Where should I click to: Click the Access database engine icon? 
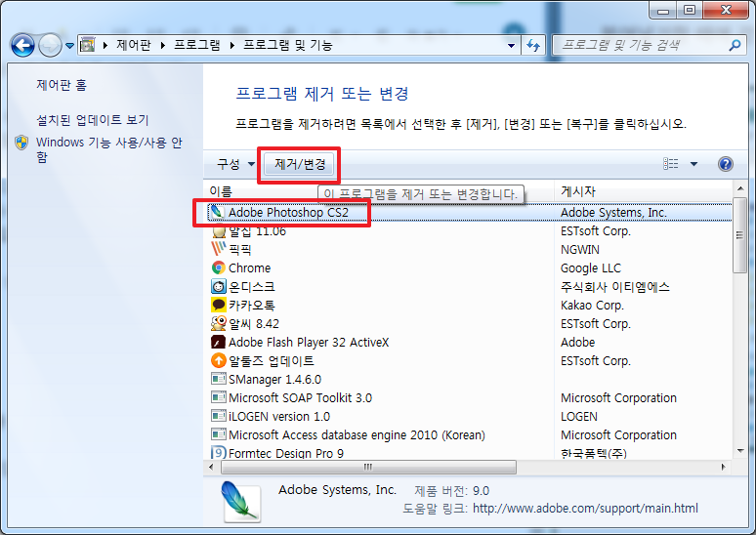point(219,434)
